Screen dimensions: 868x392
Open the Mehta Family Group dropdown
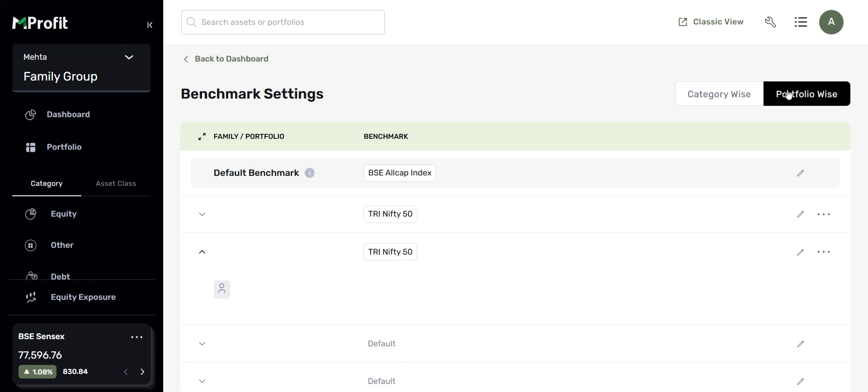[x=81, y=68]
